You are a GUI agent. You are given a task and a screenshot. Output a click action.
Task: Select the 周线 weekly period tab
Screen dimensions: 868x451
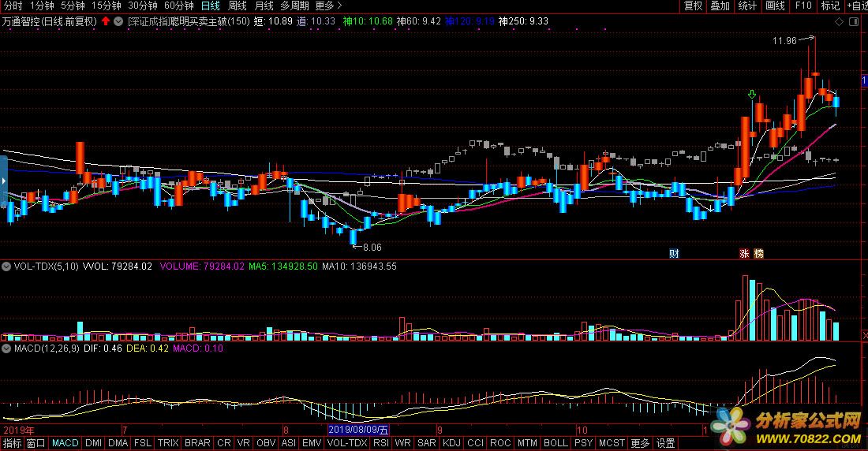tap(238, 6)
